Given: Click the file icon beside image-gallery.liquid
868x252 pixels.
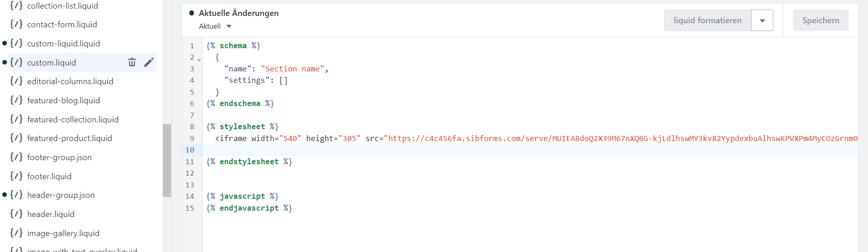Looking at the screenshot, I should (16, 233).
